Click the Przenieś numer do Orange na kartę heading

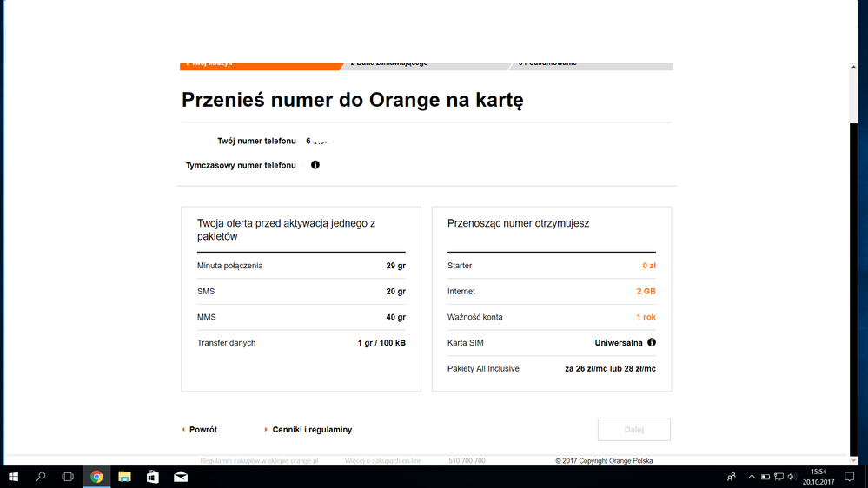tap(352, 100)
